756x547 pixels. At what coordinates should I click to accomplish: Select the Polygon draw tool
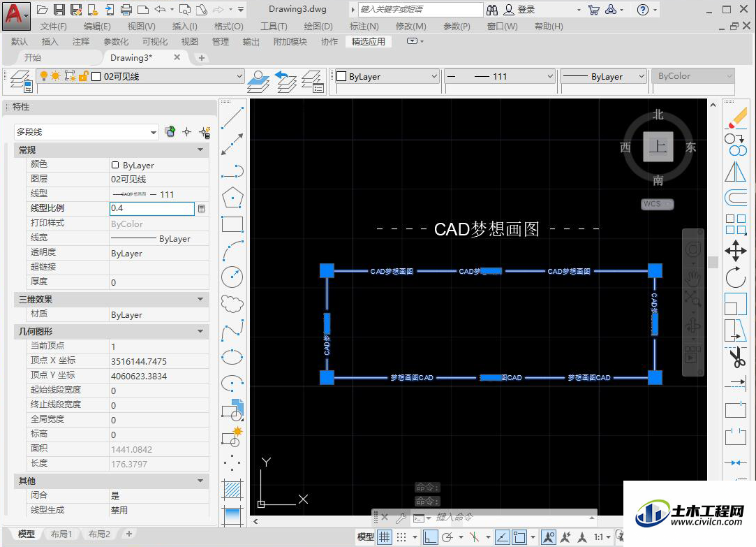[x=232, y=197]
